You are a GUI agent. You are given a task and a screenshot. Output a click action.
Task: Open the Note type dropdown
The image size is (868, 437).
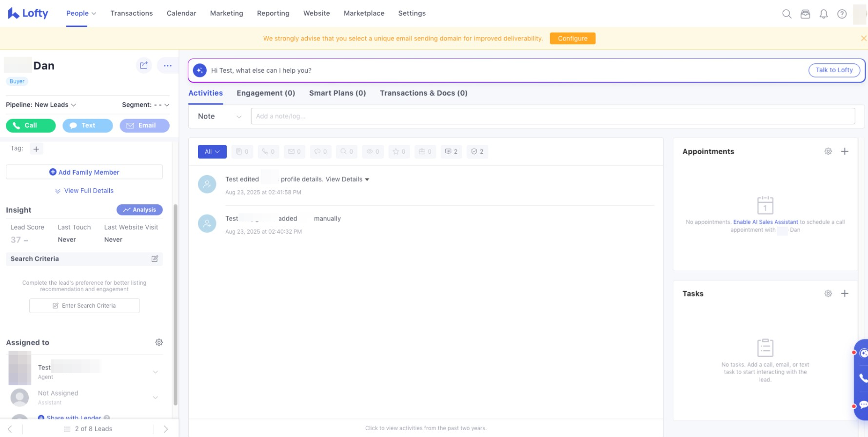point(219,116)
